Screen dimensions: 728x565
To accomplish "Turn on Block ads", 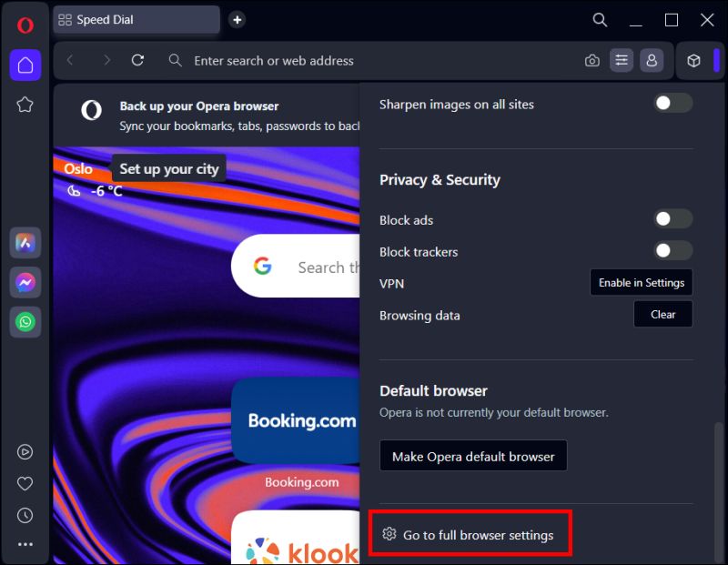I will pyautogui.click(x=672, y=218).
